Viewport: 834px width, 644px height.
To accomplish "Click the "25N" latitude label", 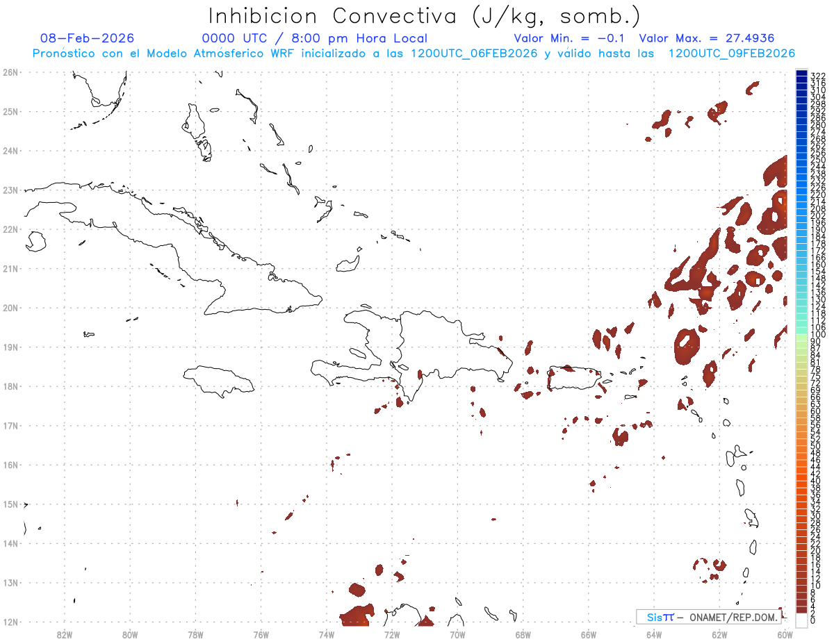I will [10, 111].
